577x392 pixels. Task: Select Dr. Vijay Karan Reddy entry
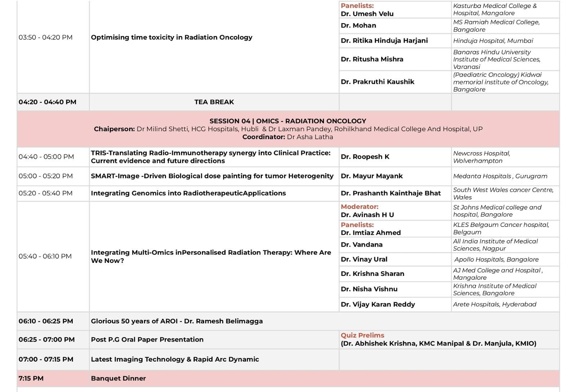(378, 304)
